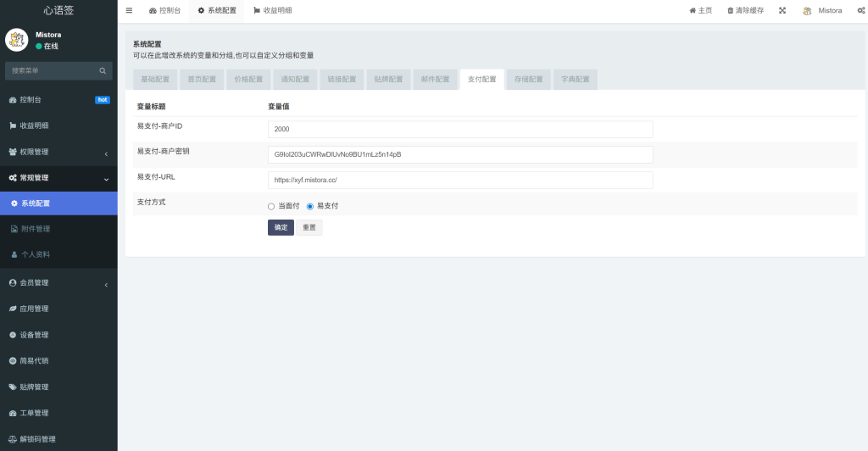Click 清除缓存 in the top bar
Viewport: 868px width, 451px height.
tap(746, 10)
